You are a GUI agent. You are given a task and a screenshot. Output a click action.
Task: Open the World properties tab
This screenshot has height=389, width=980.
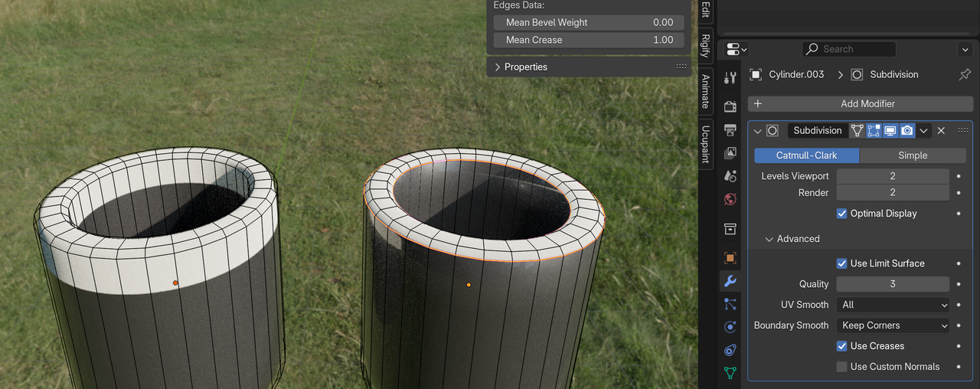pyautogui.click(x=730, y=200)
